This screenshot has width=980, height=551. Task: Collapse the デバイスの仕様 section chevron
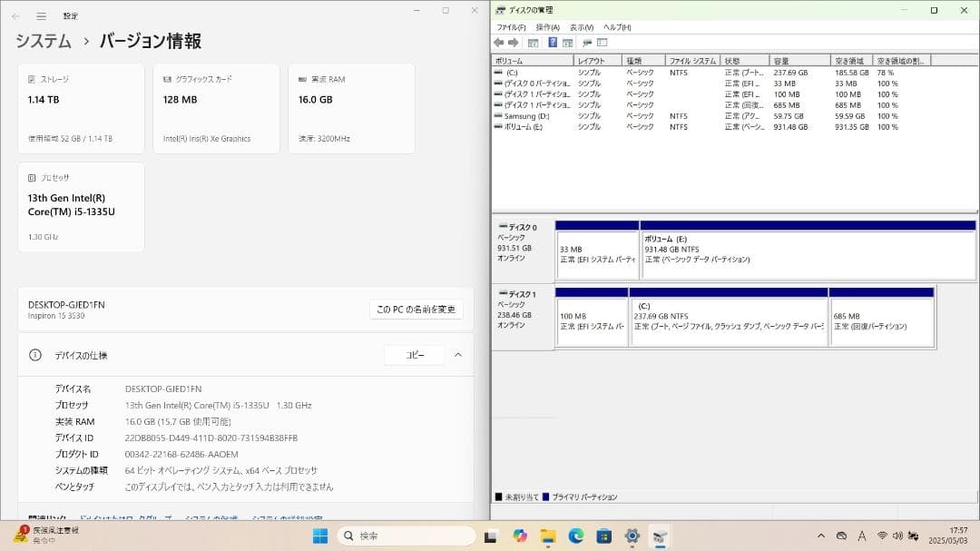click(x=458, y=355)
